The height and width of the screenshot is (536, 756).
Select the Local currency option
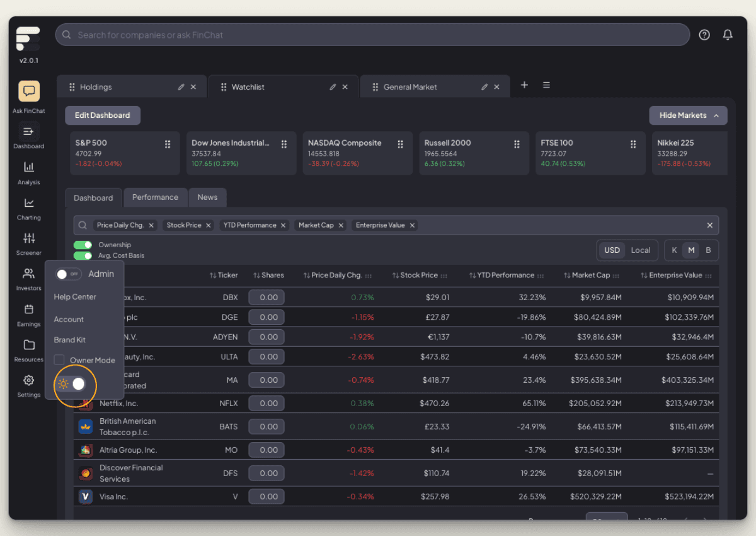pyautogui.click(x=640, y=250)
